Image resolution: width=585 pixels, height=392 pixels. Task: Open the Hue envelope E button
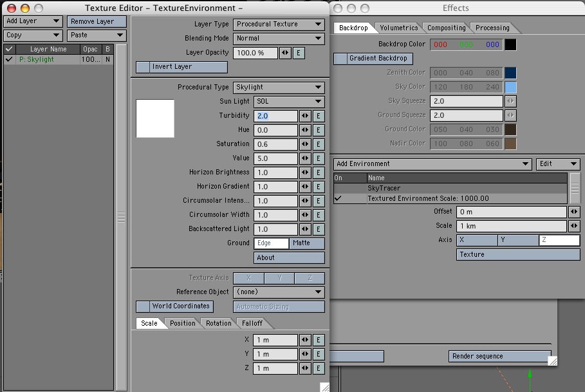(319, 130)
